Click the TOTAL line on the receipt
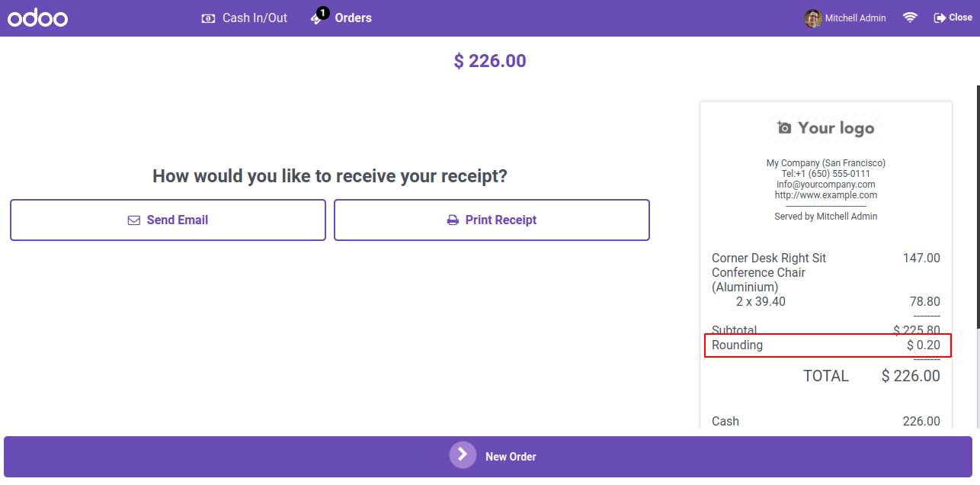Viewport: 980px width, 485px height. (826, 376)
